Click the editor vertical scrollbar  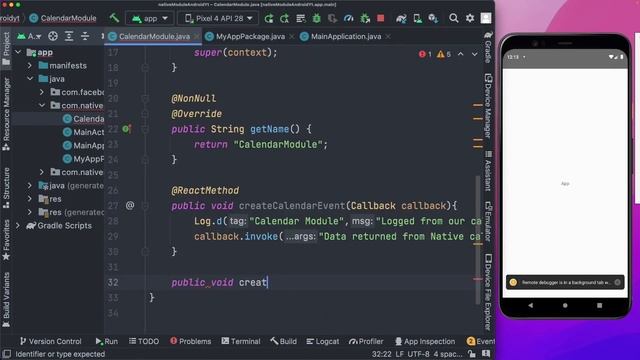coord(478,239)
